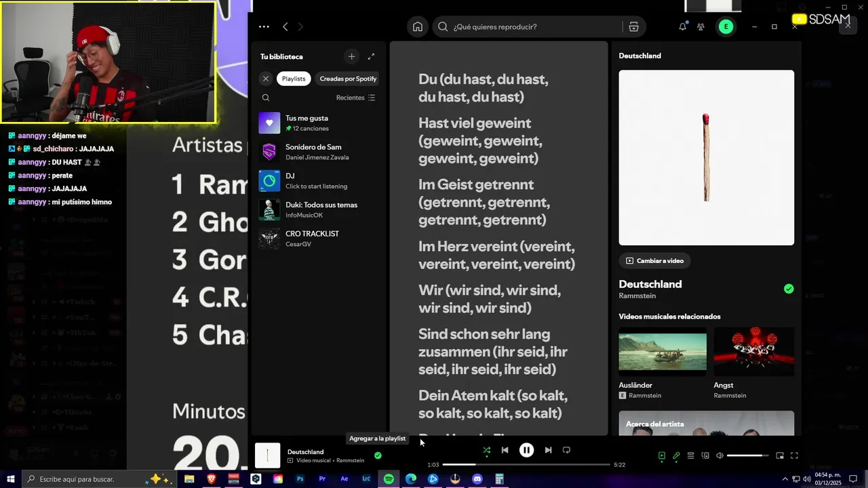Open Discord from taskbar
This screenshot has height=488, width=868.
(477, 479)
